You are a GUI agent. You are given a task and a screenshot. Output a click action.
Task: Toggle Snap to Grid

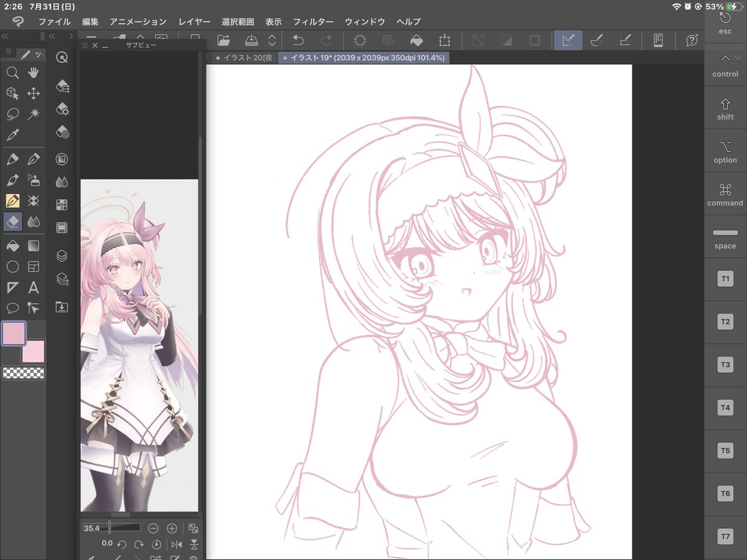625,40
